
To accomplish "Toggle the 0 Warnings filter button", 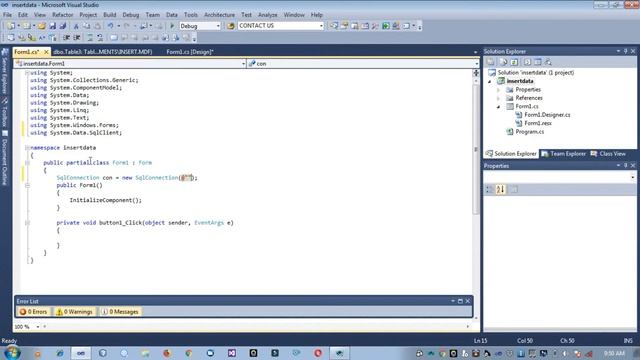I will 74,312.
